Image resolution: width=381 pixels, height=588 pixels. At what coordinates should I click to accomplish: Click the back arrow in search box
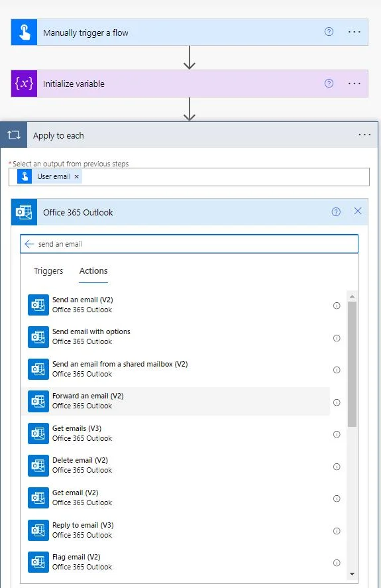tap(29, 244)
